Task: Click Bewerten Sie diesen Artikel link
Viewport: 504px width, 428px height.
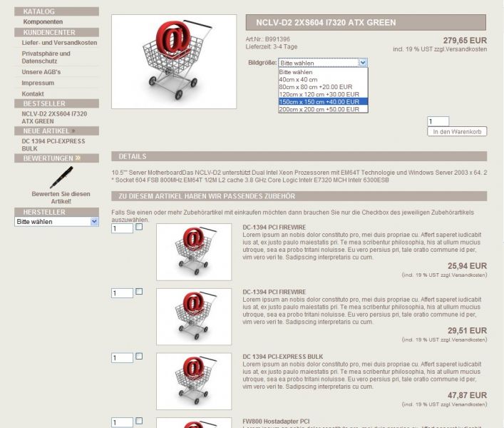Action: pos(61,198)
